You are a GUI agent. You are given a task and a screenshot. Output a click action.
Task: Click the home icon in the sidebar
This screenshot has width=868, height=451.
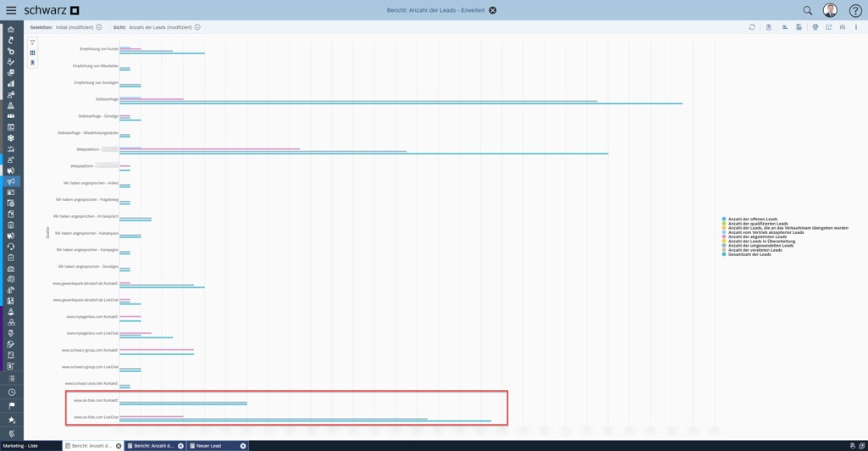tap(11, 30)
